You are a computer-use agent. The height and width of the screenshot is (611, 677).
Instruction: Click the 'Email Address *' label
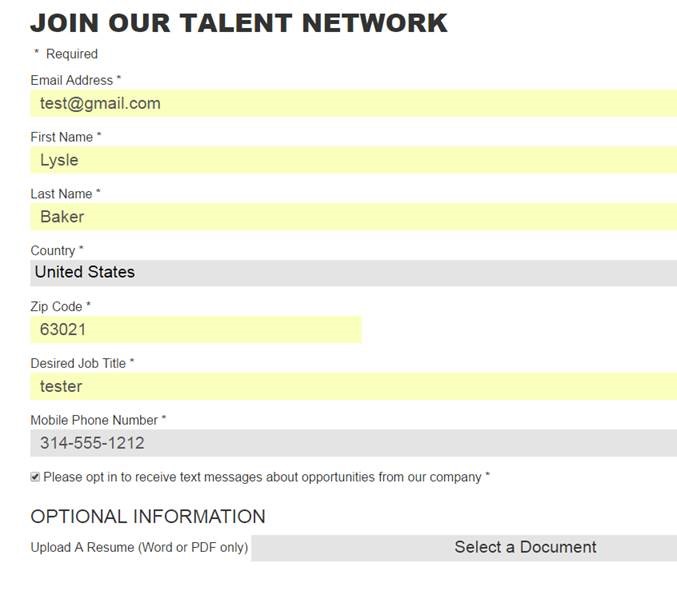tap(76, 80)
